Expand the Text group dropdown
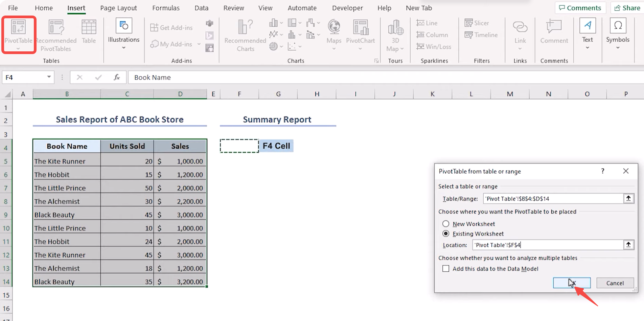This screenshot has width=644, height=321. pyautogui.click(x=588, y=48)
